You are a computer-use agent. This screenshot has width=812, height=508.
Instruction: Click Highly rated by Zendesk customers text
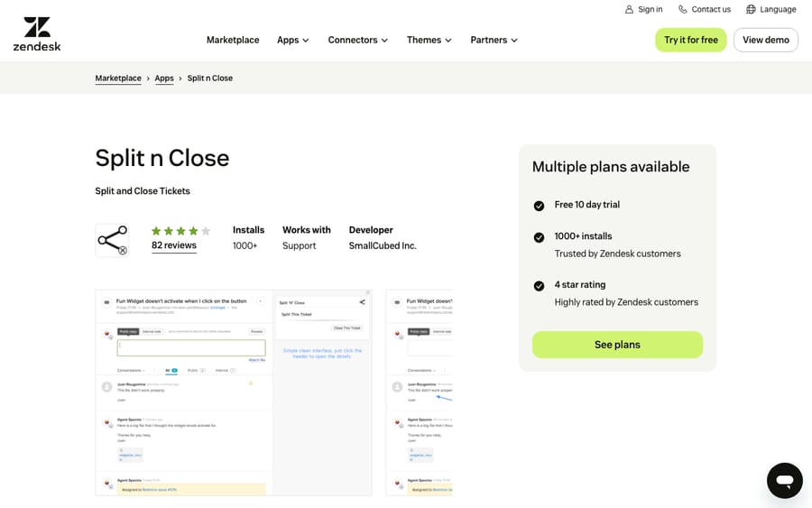[x=626, y=302]
